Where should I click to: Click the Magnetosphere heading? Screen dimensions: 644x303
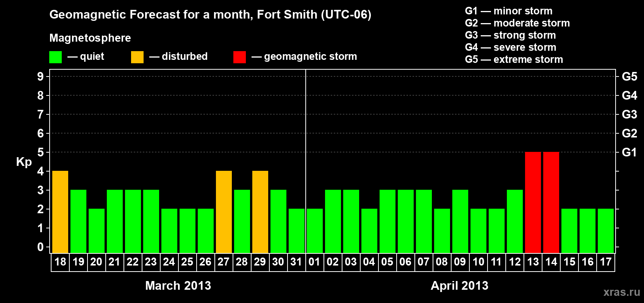pyautogui.click(x=90, y=38)
